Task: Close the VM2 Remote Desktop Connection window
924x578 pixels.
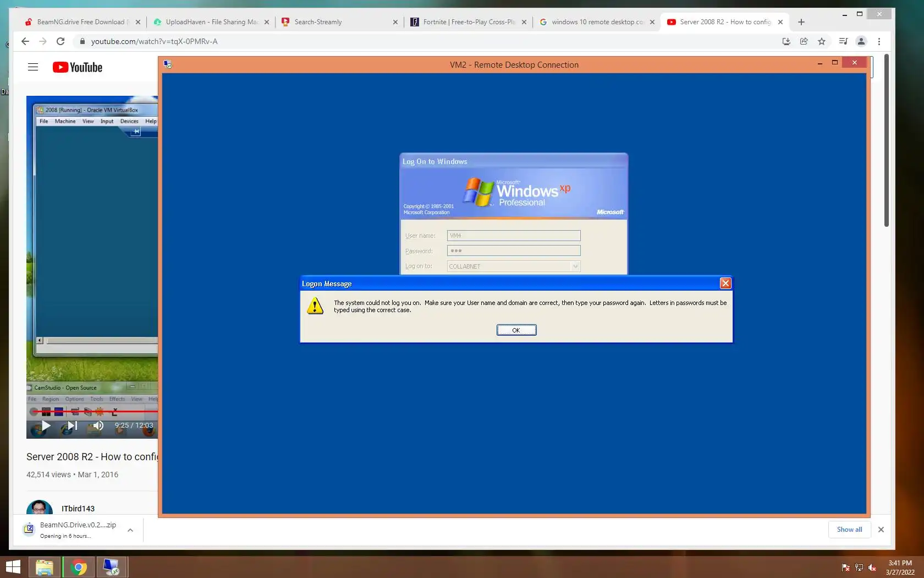Action: [x=855, y=63]
